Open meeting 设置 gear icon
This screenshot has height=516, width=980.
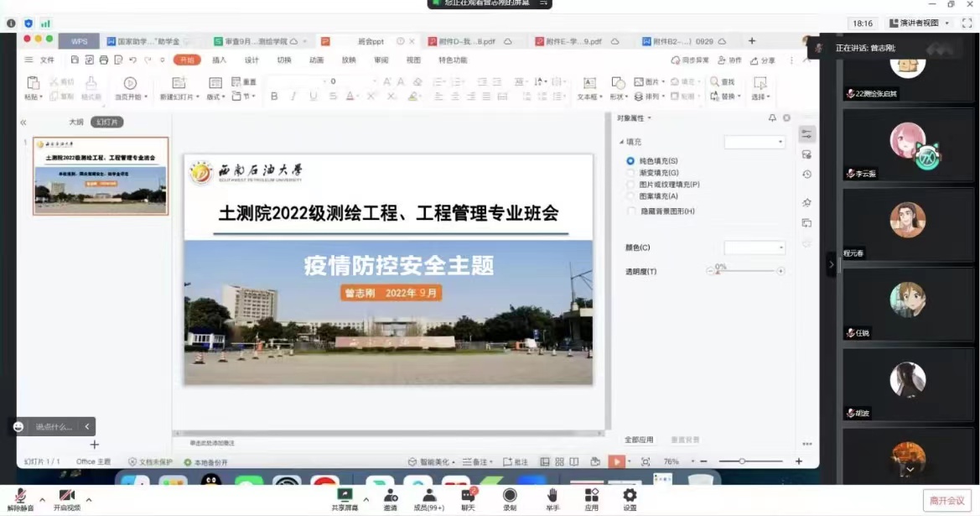pos(630,496)
